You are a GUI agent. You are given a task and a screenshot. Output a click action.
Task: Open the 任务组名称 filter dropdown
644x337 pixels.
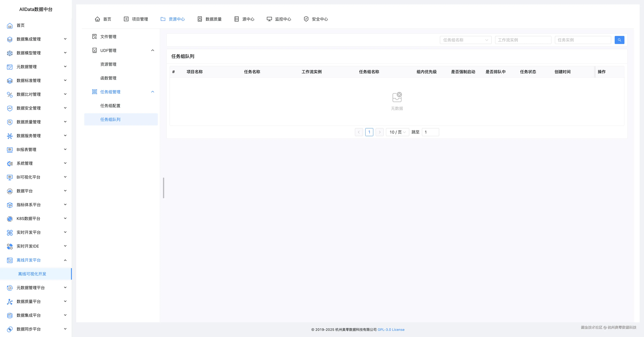[x=465, y=40]
